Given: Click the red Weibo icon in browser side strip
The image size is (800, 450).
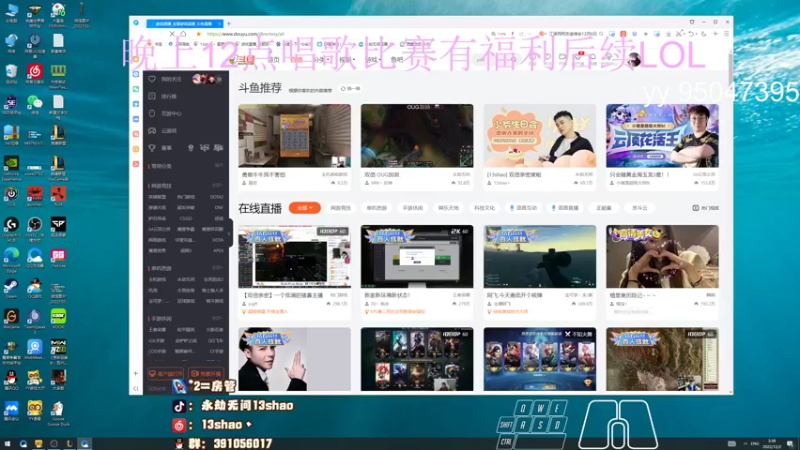Looking at the screenshot, I should [x=136, y=134].
